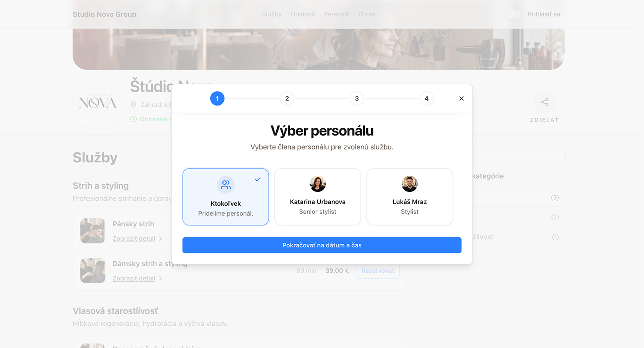Jump to step 3 in booking wizard
The image size is (644, 348).
pyautogui.click(x=357, y=98)
